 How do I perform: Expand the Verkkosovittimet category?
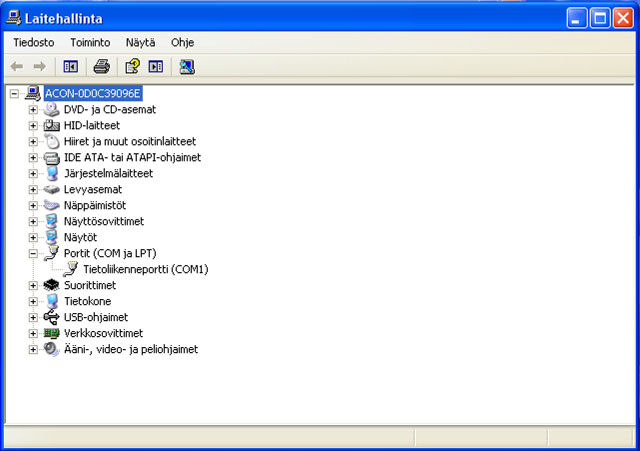(33, 333)
